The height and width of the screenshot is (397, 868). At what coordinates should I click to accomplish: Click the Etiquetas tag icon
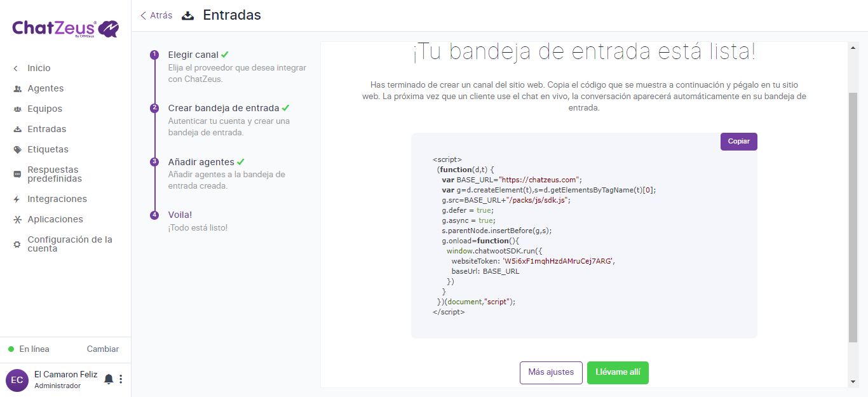17,150
